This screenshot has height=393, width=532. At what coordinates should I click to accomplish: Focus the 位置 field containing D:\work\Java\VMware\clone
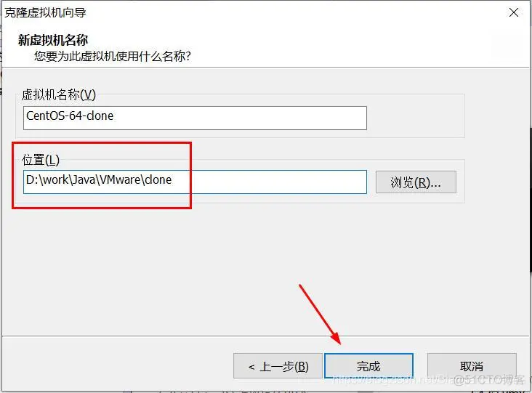click(x=195, y=182)
